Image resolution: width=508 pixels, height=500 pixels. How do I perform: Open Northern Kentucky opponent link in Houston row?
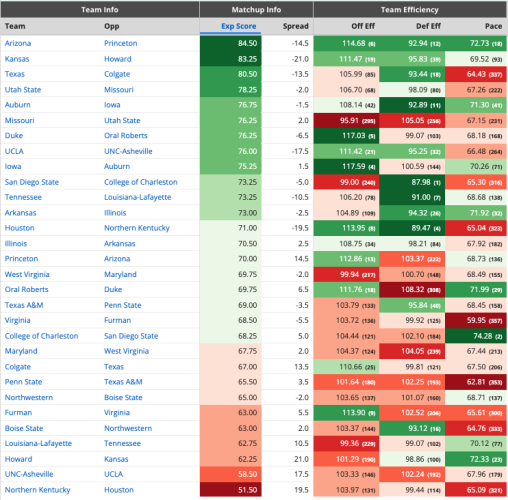point(137,228)
